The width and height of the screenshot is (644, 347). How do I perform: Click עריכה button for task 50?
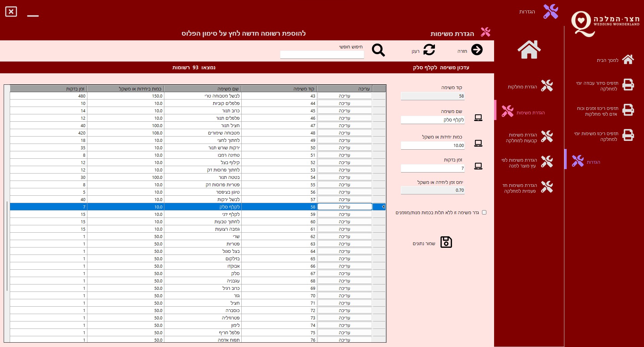tap(345, 148)
